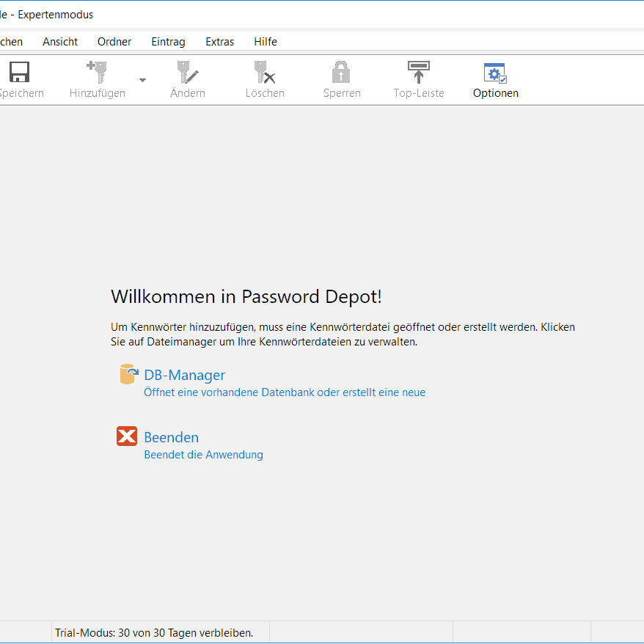The image size is (644, 644).
Task: Click 'Beendet die Anwendung' description link
Action: pyautogui.click(x=203, y=455)
